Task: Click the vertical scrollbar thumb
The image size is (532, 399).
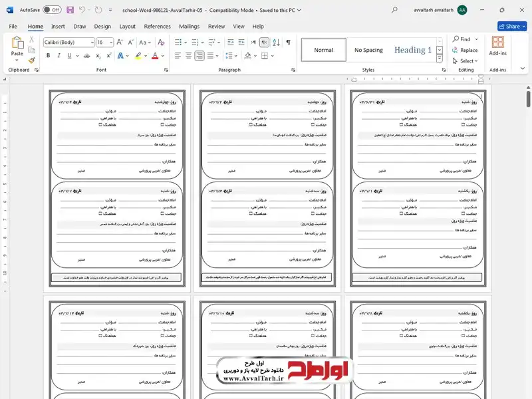Action: click(x=528, y=99)
